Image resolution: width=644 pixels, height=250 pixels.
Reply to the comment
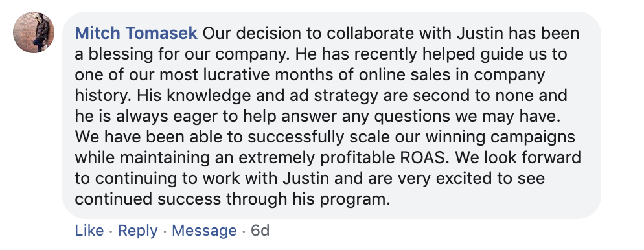(x=137, y=231)
